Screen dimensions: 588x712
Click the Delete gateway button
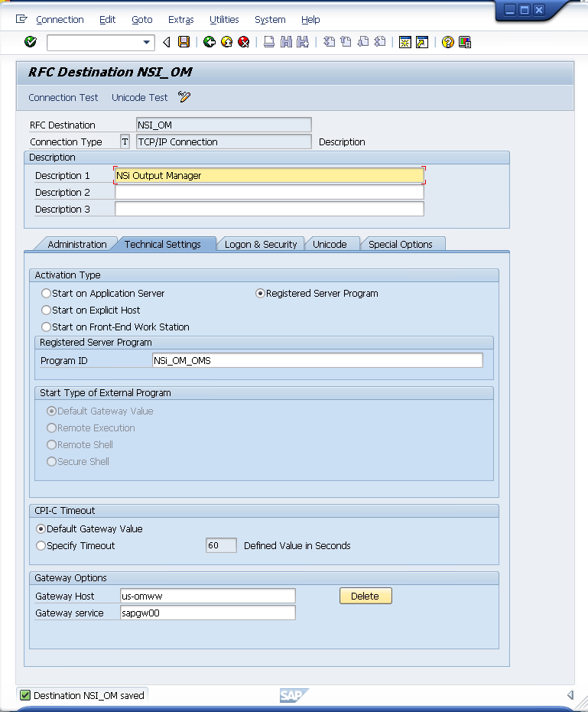[365, 597]
